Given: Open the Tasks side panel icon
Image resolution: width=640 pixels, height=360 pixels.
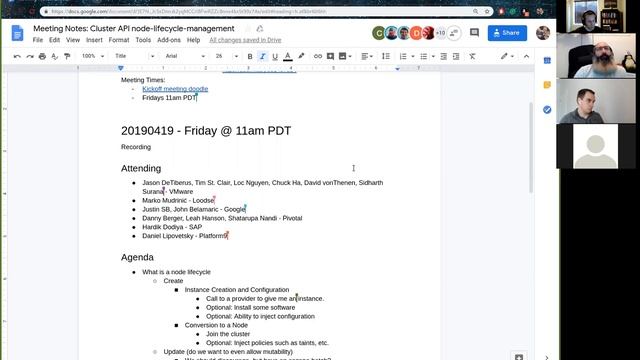Looking at the screenshot, I should [547, 109].
